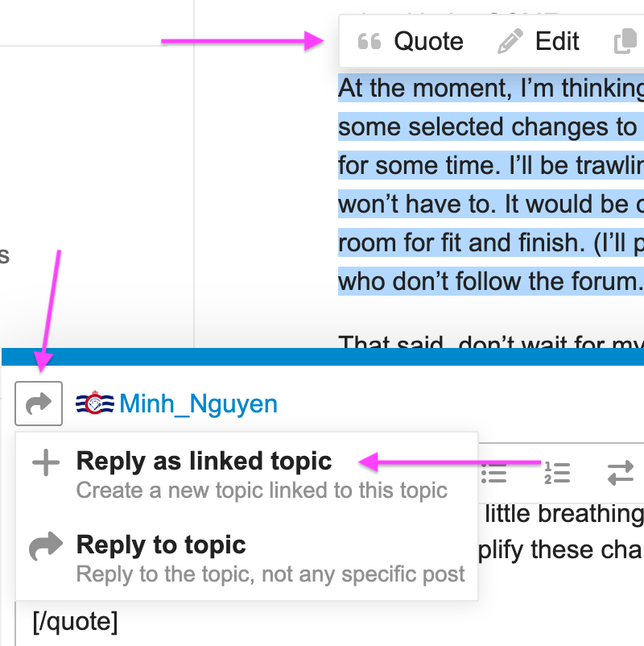The height and width of the screenshot is (646, 644).
Task: Toggle text direction with the swap-arrows icon
Action: pyautogui.click(x=620, y=472)
